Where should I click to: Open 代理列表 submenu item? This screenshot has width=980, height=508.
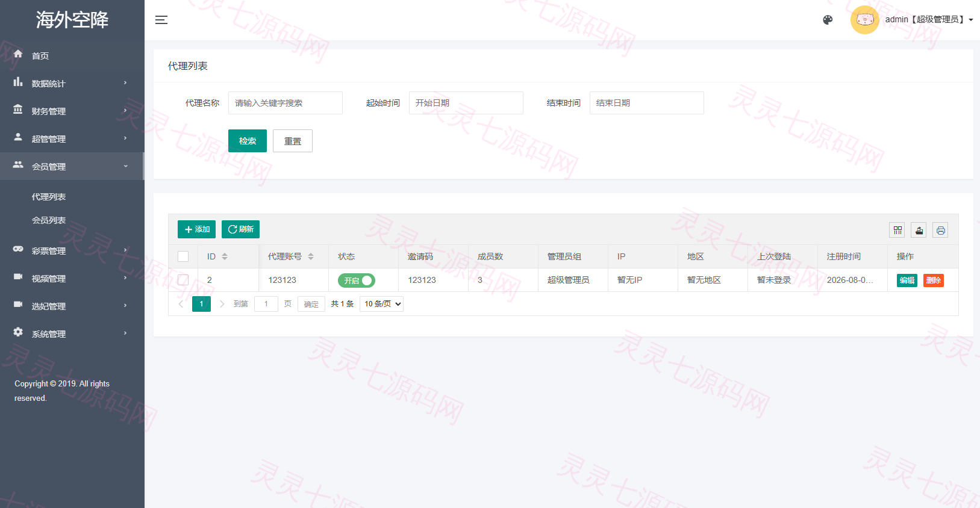[x=49, y=197]
